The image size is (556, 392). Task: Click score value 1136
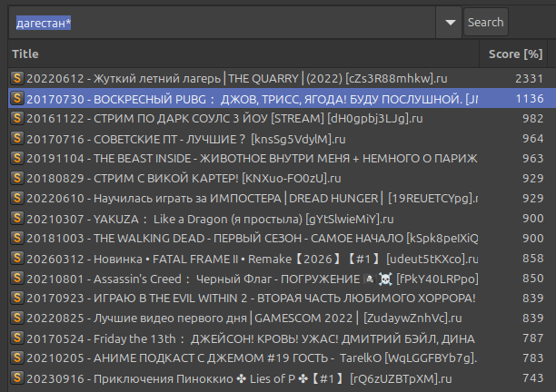tap(530, 98)
